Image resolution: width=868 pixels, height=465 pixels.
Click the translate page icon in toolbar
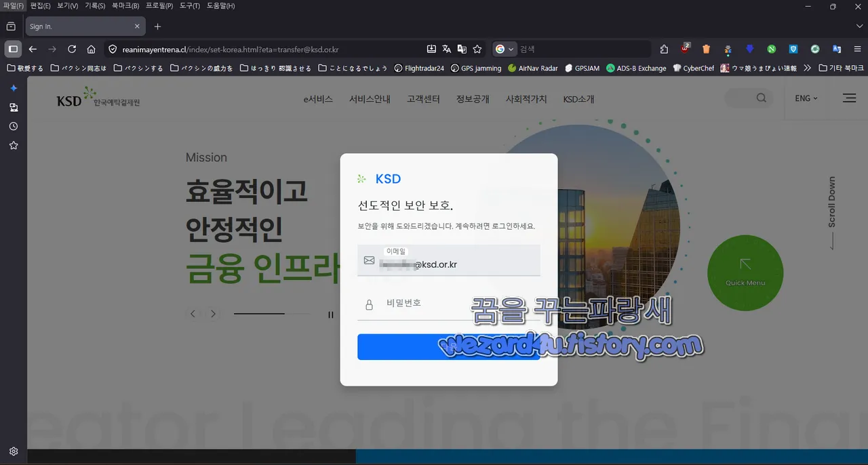(x=446, y=49)
